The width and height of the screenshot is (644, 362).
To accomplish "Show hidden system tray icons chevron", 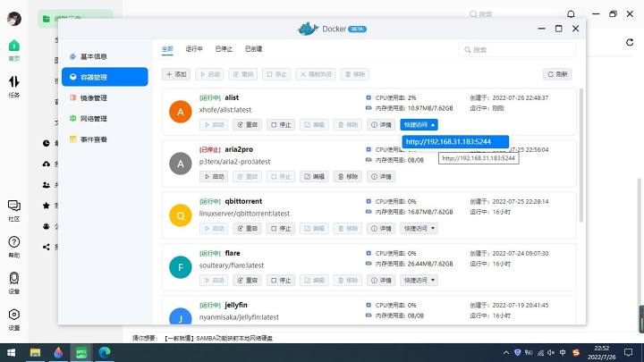I will tap(506, 352).
